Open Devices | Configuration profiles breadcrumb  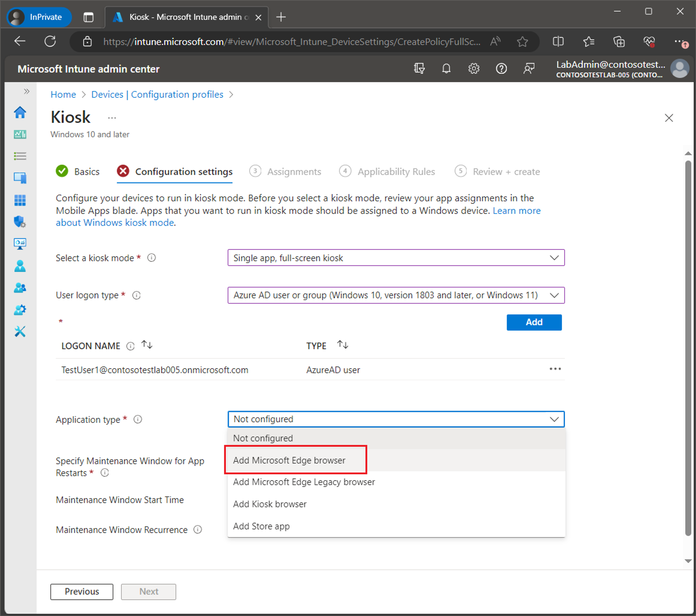tap(157, 94)
